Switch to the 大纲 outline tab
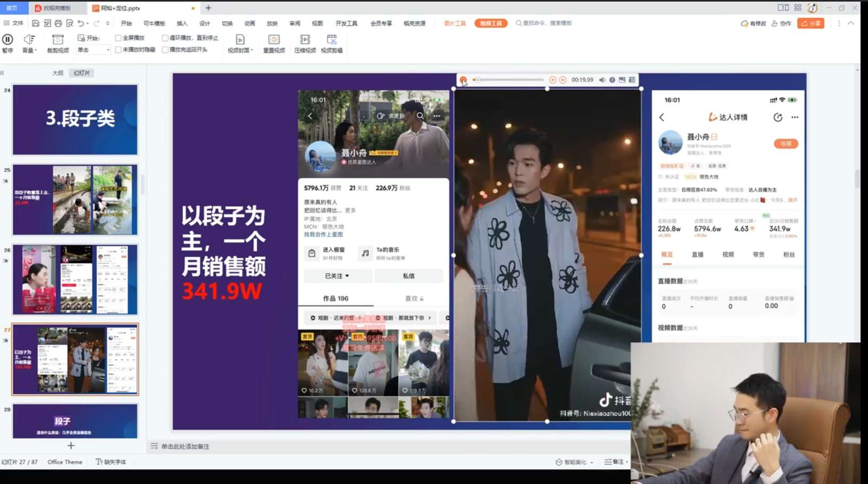868x484 pixels. 58,73
